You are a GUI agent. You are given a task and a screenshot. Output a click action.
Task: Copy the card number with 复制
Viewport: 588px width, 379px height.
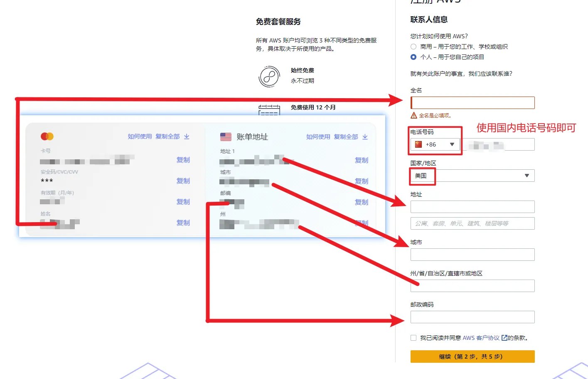pos(183,160)
